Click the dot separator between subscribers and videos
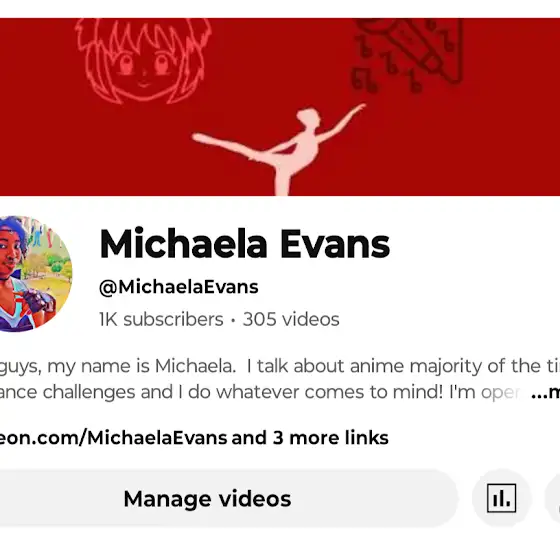The width and height of the screenshot is (560, 560). 233,320
